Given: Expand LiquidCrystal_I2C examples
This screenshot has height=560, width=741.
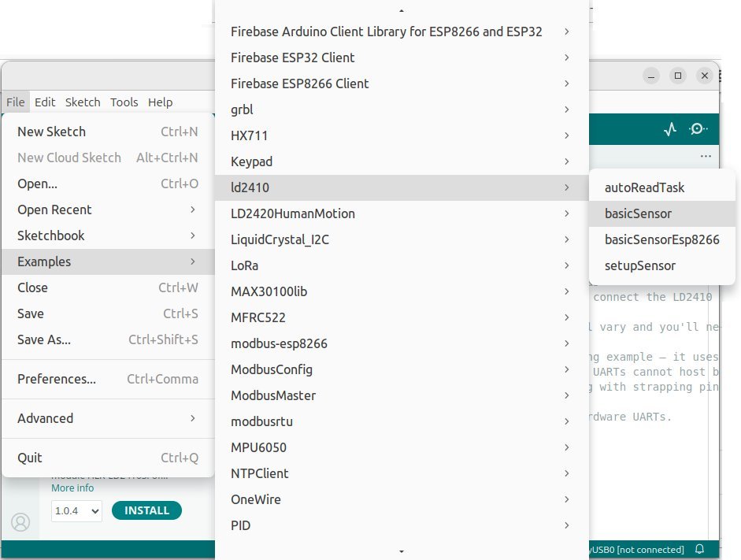Looking at the screenshot, I should point(402,239).
